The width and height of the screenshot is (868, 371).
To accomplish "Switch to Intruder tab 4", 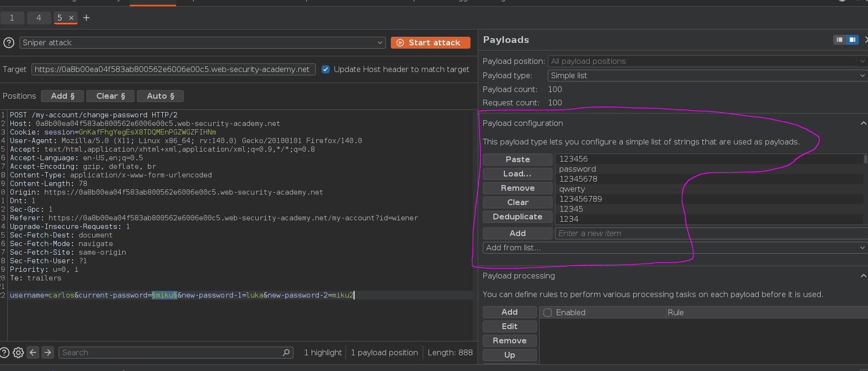I will point(39,18).
